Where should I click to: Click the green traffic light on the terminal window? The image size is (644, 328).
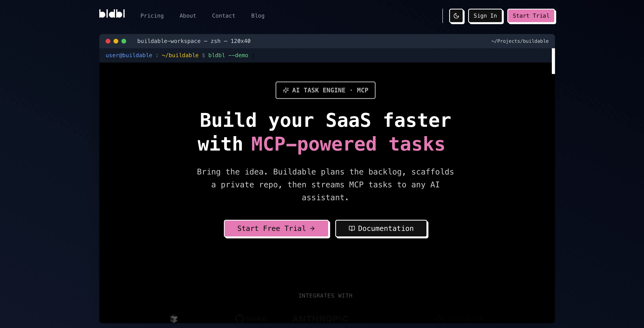point(124,41)
